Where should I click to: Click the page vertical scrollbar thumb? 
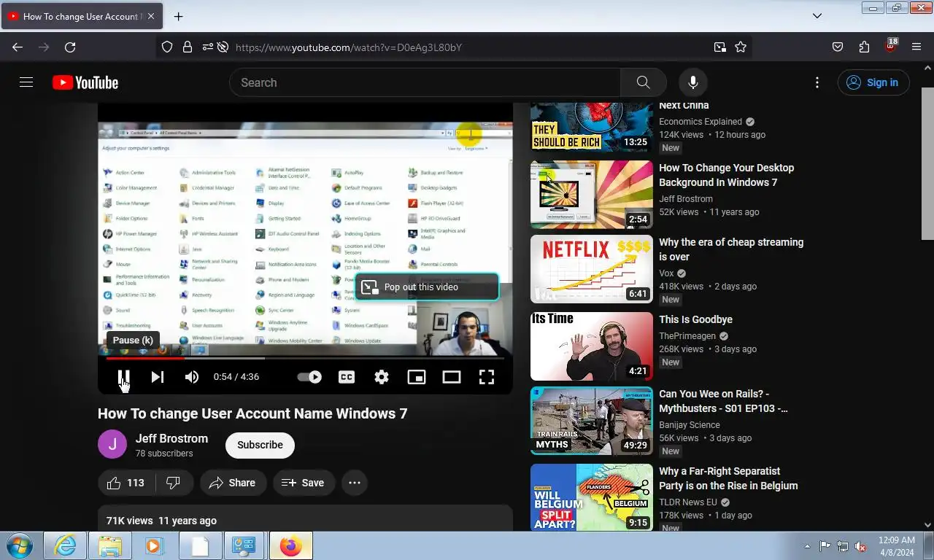coord(928,164)
